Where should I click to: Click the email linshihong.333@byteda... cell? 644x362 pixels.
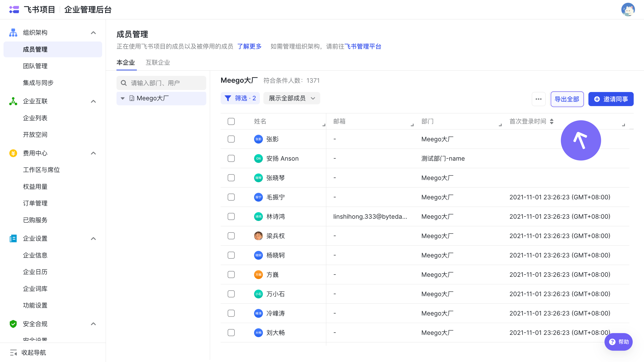[370, 217]
